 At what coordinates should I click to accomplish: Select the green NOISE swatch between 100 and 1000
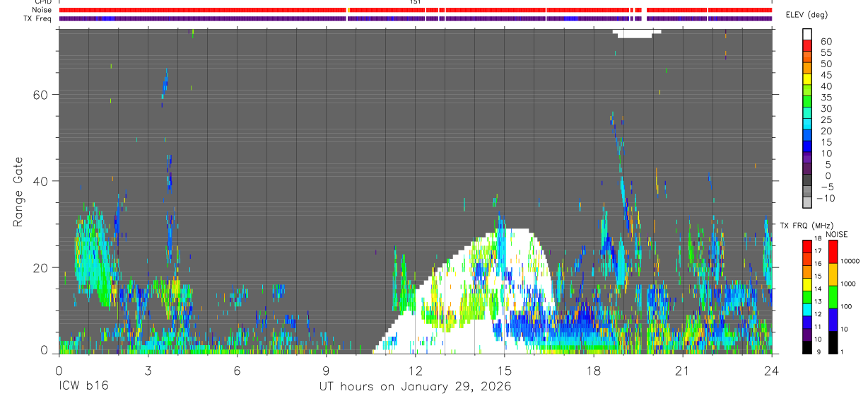833,297
